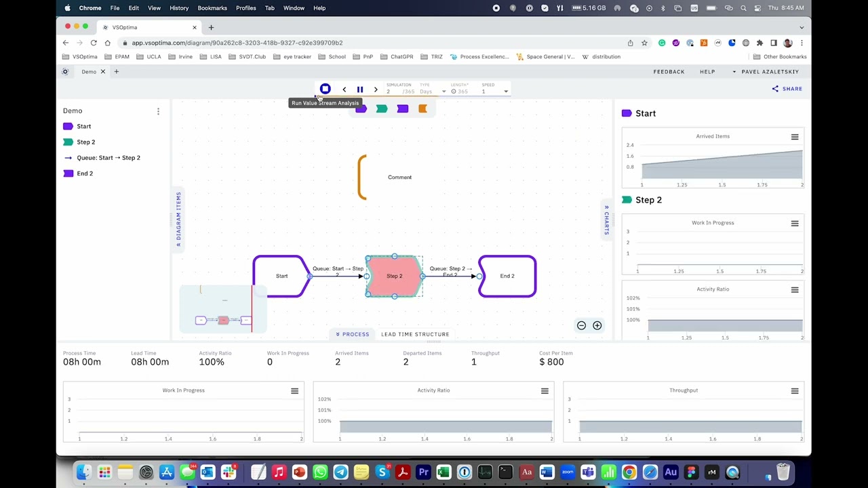Screen dimensions: 868x488
Task: Open the View menu in menu bar
Action: pos(154,8)
